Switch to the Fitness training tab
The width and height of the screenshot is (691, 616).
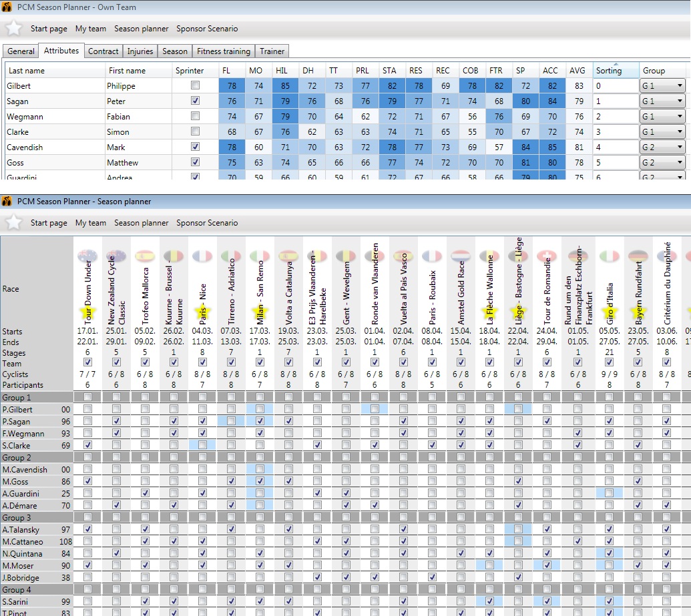click(224, 51)
